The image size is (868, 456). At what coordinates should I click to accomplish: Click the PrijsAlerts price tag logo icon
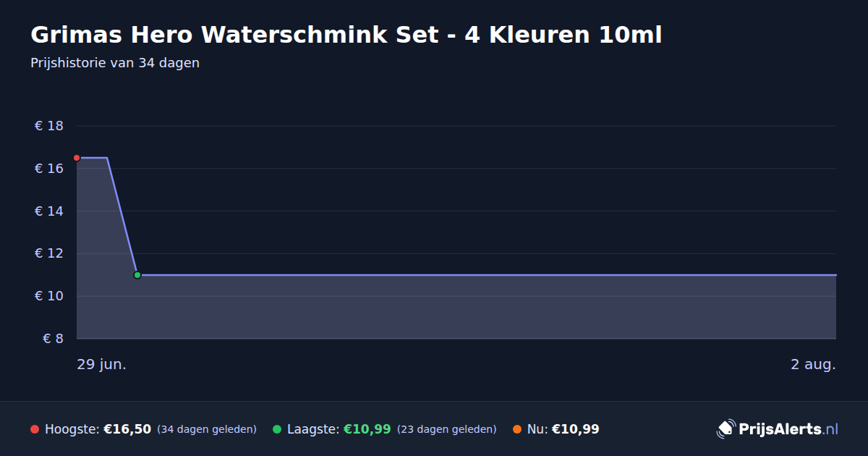pos(726,429)
